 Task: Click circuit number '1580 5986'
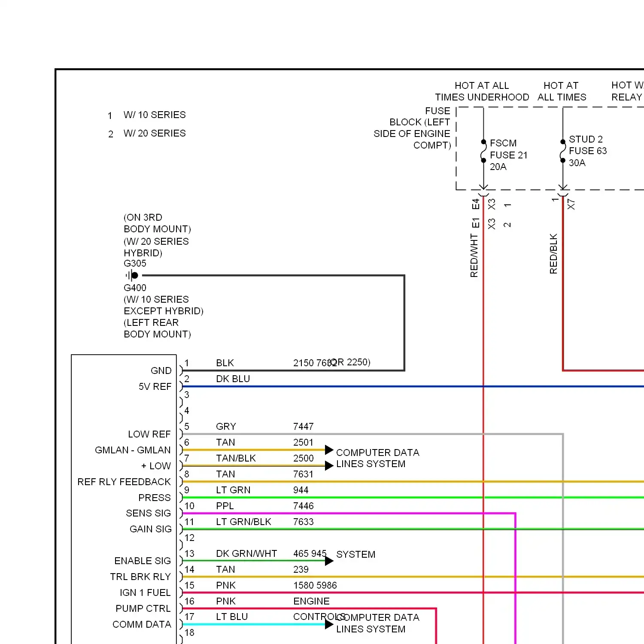315,585
